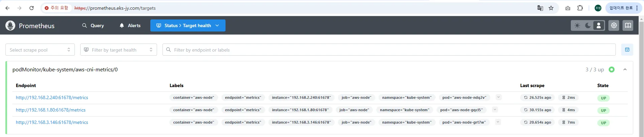The height and width of the screenshot is (137, 644).
Task: Focus Filter by endpoint or labels field
Action: 389,50
